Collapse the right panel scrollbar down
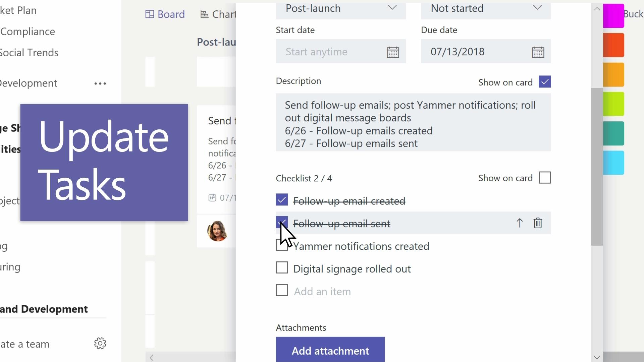 pyautogui.click(x=597, y=357)
